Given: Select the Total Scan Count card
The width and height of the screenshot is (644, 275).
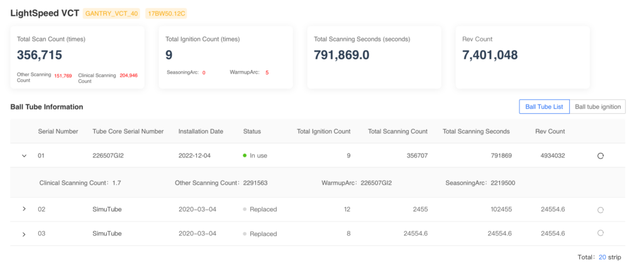Looking at the screenshot, I should pos(77,57).
